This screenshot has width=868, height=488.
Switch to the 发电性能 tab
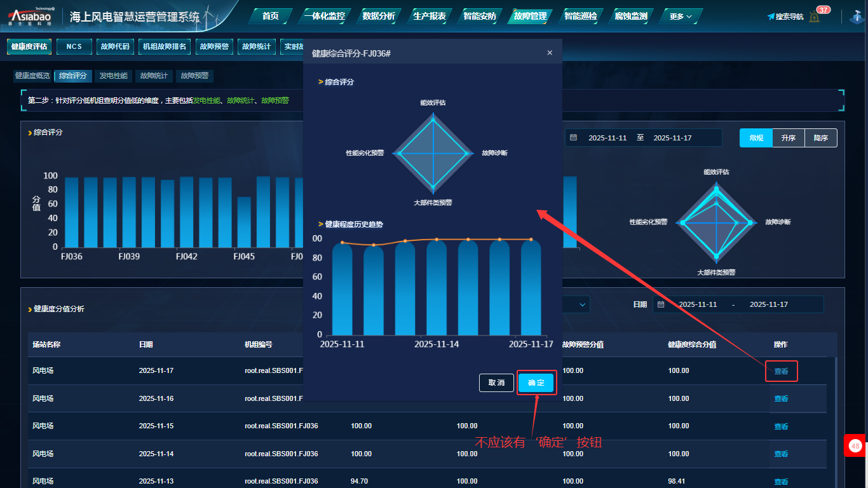click(113, 76)
